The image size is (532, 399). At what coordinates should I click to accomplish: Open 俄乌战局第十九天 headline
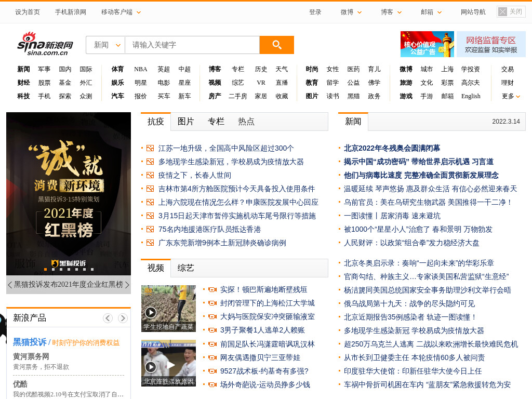tap(409, 303)
